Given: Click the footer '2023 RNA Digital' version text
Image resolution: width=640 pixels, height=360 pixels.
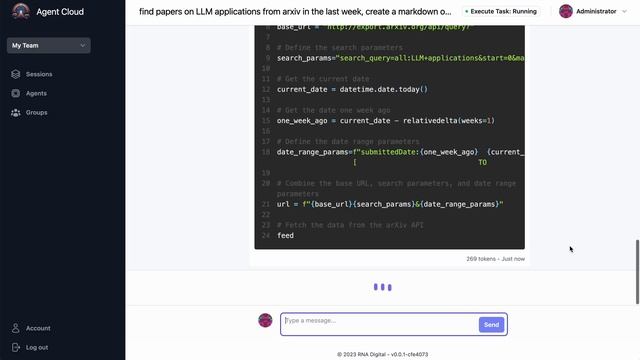Looking at the screenshot, I should click(382, 354).
